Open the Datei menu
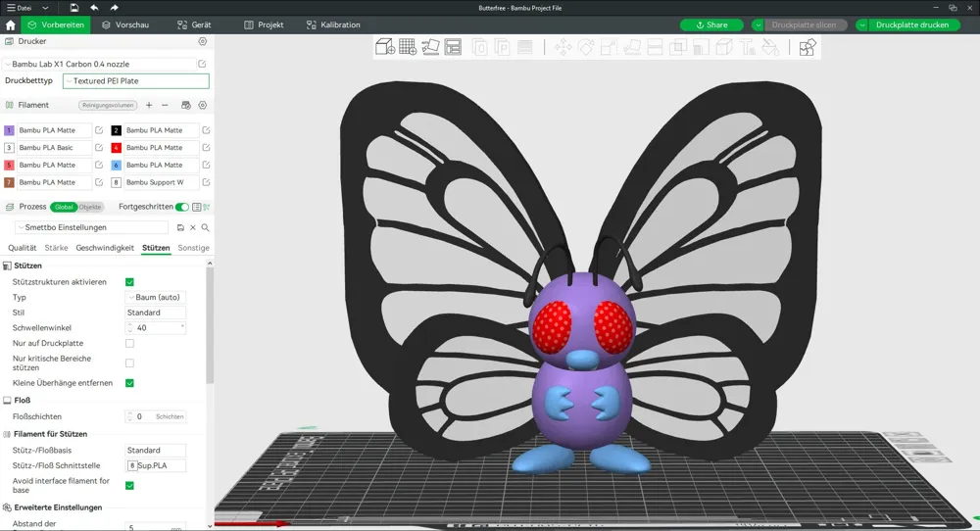The image size is (980, 531). [26, 8]
